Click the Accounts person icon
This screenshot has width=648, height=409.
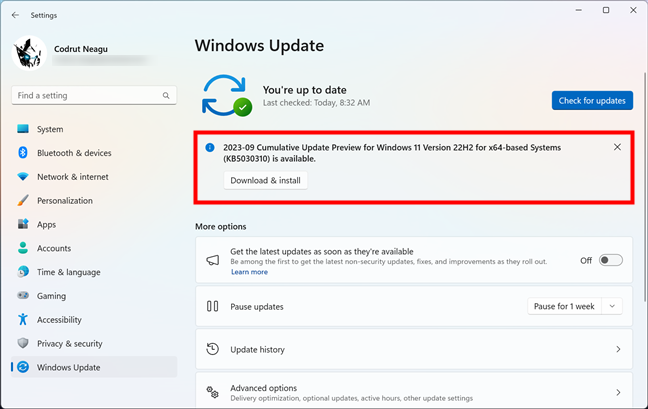pyautogui.click(x=23, y=248)
